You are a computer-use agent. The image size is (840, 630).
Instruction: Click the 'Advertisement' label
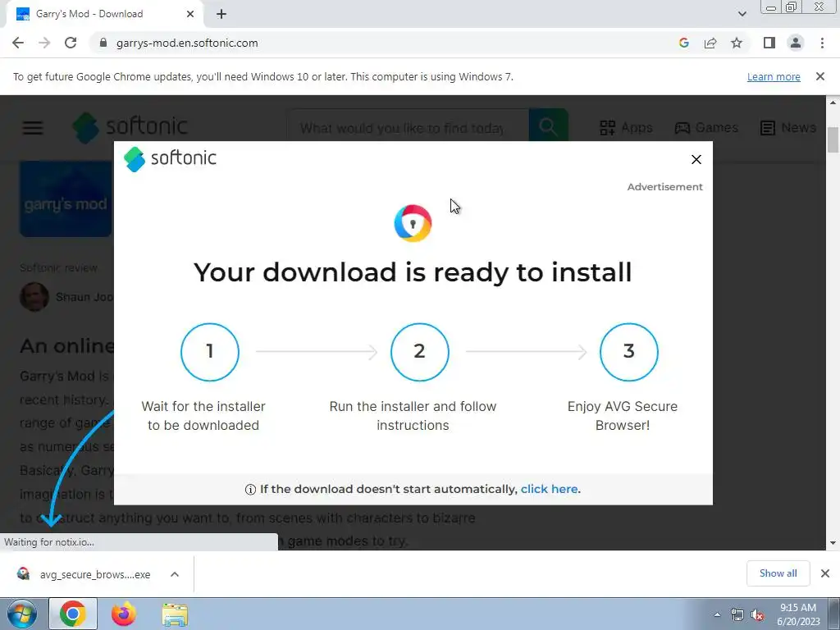coord(664,187)
